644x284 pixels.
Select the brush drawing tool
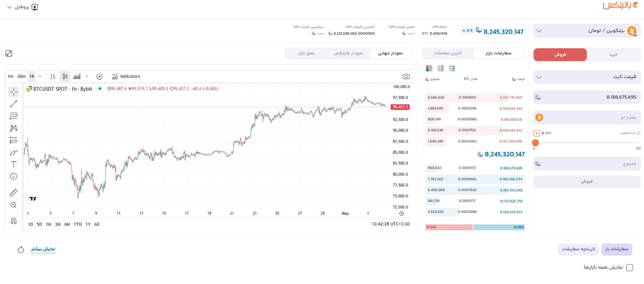13,152
